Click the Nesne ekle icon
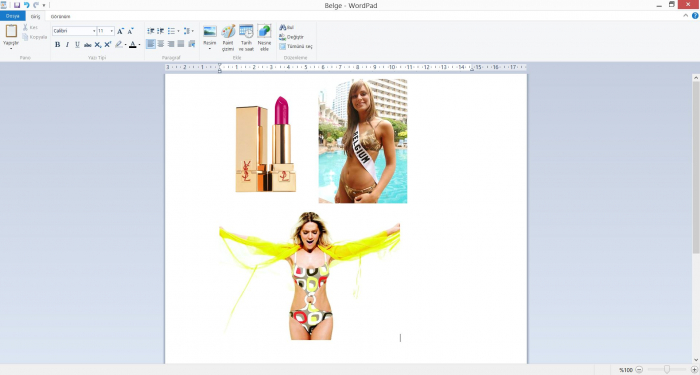The width and height of the screenshot is (700, 375). coord(264,31)
